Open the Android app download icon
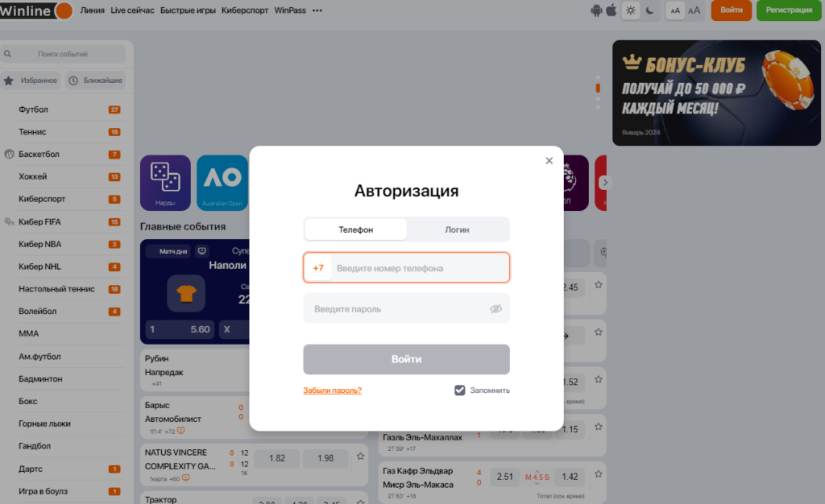 click(596, 10)
